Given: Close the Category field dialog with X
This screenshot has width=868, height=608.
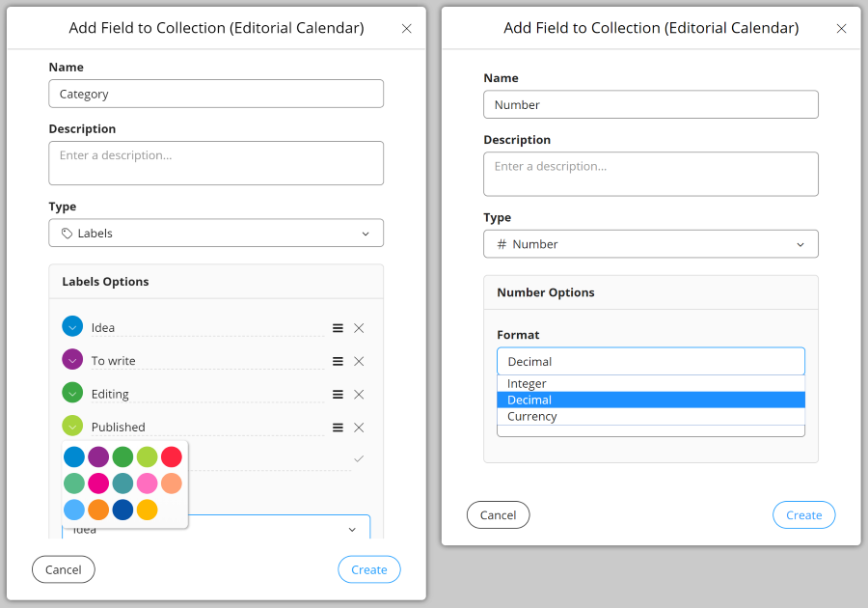Looking at the screenshot, I should point(406,28).
